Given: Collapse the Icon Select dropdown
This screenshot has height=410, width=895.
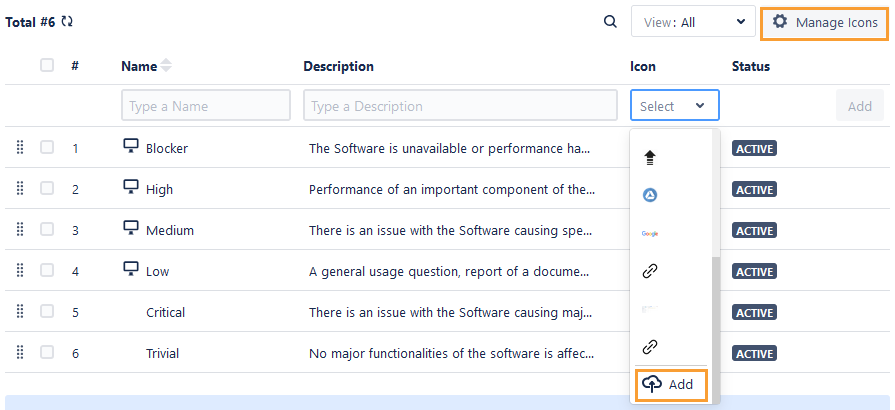Looking at the screenshot, I should coord(674,106).
